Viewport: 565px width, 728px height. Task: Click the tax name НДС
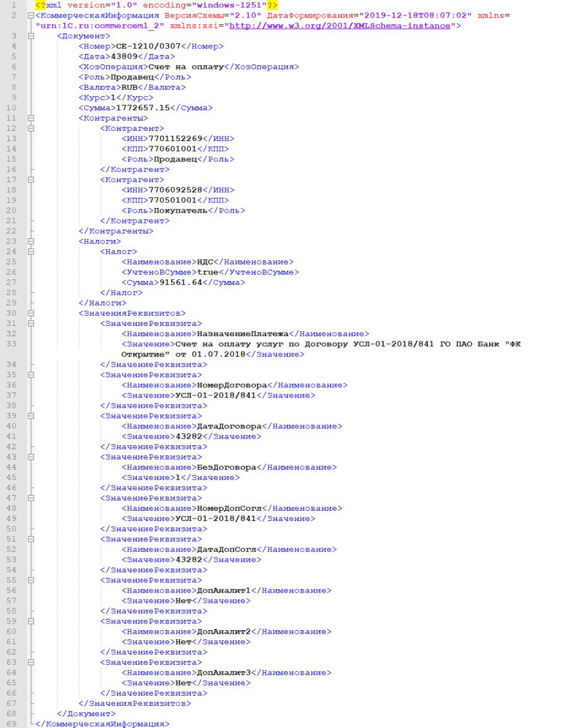point(205,262)
